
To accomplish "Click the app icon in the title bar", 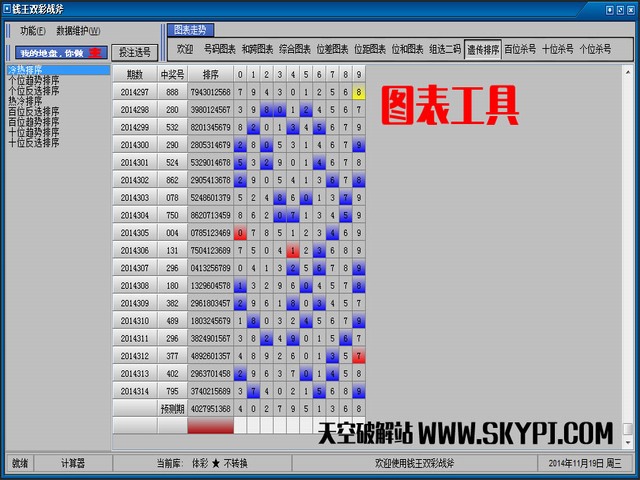I will click(x=6, y=7).
